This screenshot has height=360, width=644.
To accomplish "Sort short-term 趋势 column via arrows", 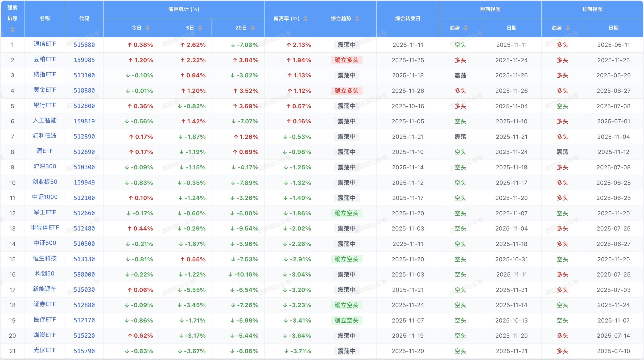I will [465, 28].
